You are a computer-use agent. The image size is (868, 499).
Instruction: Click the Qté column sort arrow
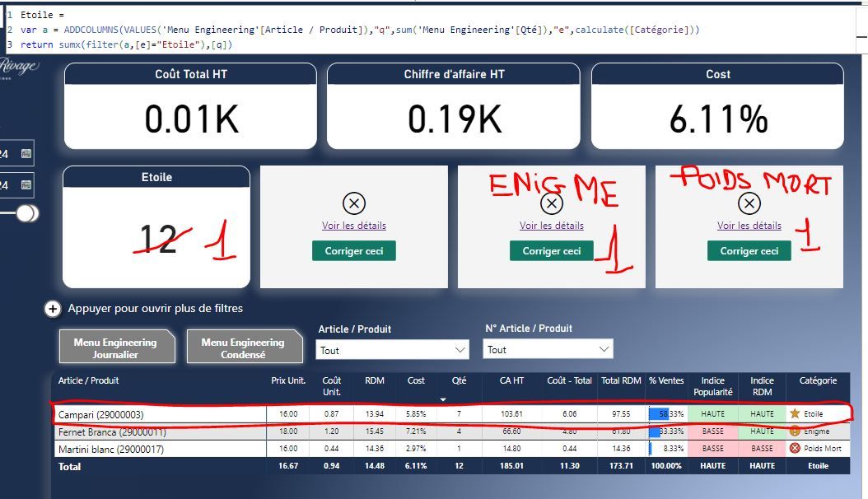[442, 399]
